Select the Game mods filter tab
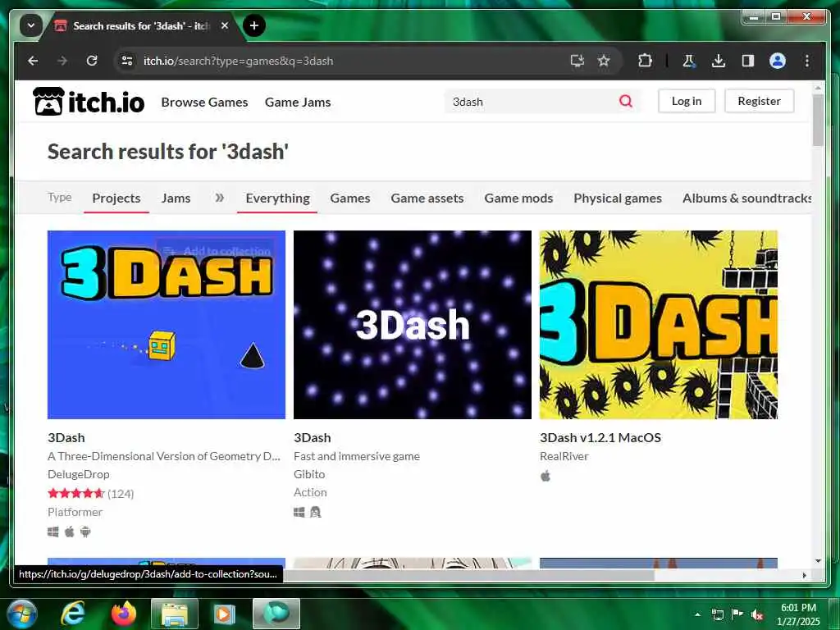 (x=518, y=199)
